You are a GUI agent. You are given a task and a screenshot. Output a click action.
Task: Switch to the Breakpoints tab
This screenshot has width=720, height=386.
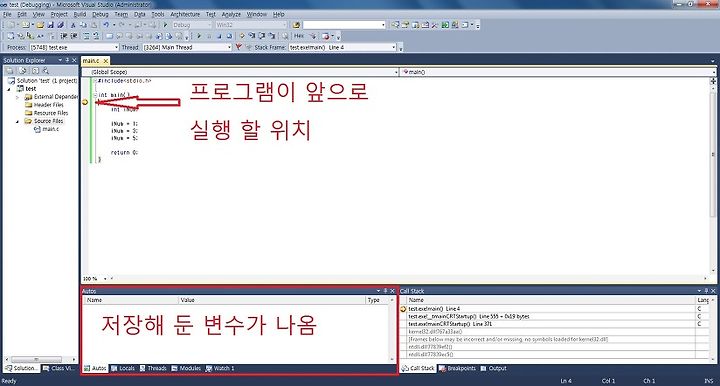pyautogui.click(x=457, y=368)
